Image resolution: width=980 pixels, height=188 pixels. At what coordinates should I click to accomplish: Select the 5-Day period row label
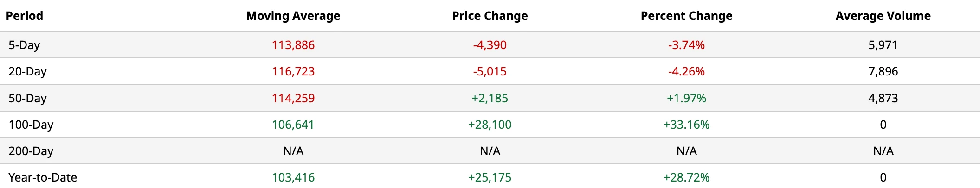point(24,45)
